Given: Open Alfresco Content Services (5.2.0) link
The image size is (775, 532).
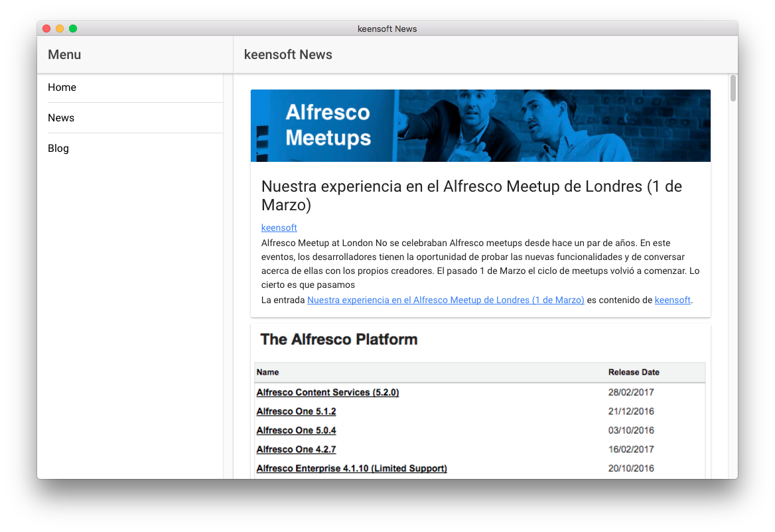Looking at the screenshot, I should pos(327,392).
